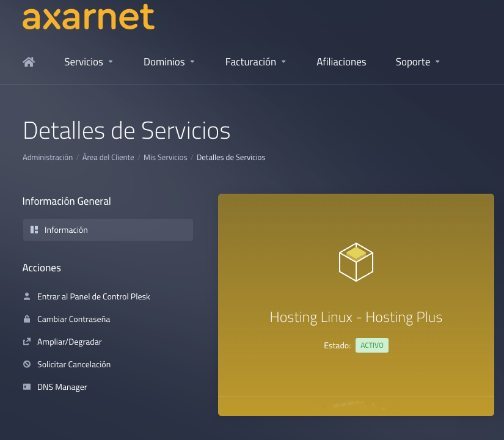Click the Ampliar/Degradar external arrow icon
Screen dimensions: 504x440
pos(27,342)
